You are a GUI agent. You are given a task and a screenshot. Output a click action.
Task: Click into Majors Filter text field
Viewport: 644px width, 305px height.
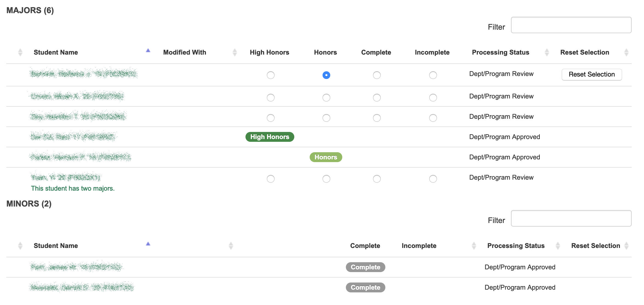571,25
